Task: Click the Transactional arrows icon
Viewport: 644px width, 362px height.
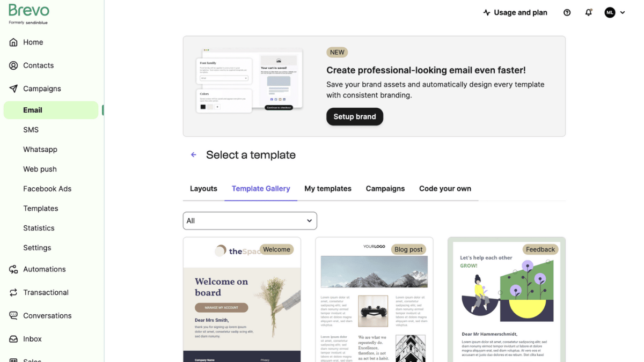Action: pyautogui.click(x=13, y=292)
